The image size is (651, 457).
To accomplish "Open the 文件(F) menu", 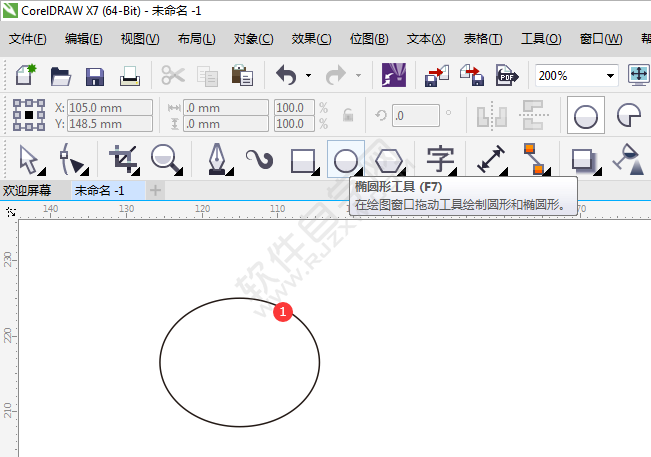I will (27, 39).
